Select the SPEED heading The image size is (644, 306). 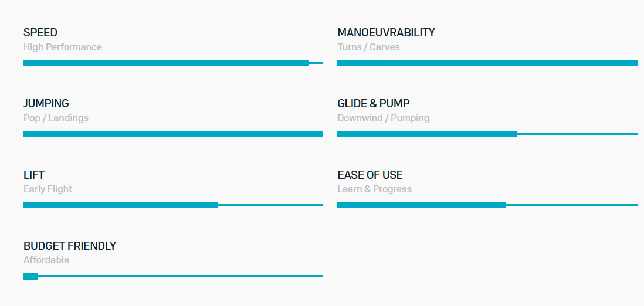pos(40,32)
